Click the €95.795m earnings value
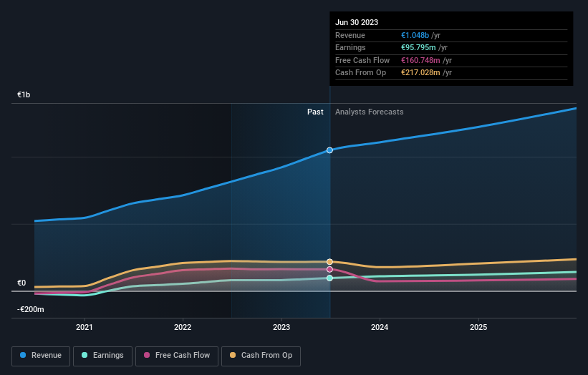This screenshot has height=375, width=588. (x=418, y=47)
